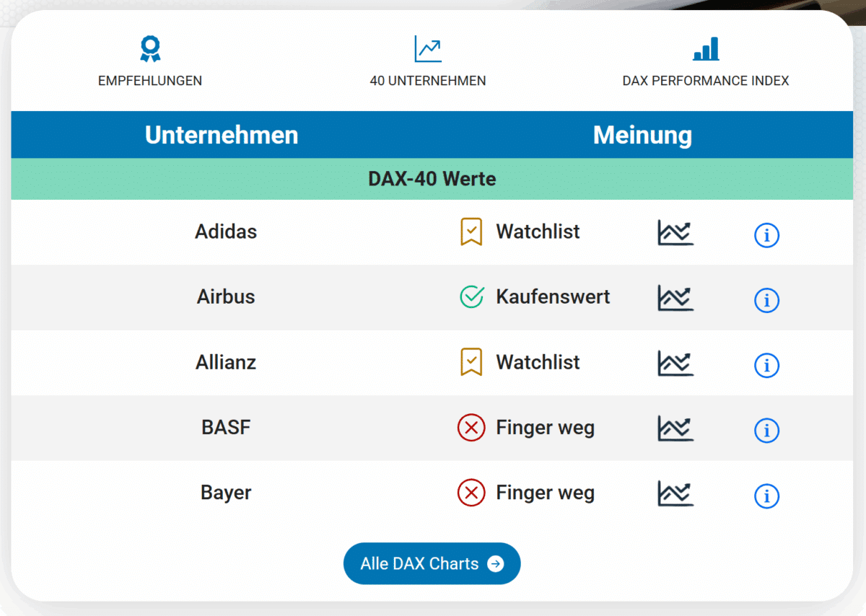Click the Finger weg cross icon for Bayer
Screen dimensions: 866x616
tap(472, 493)
